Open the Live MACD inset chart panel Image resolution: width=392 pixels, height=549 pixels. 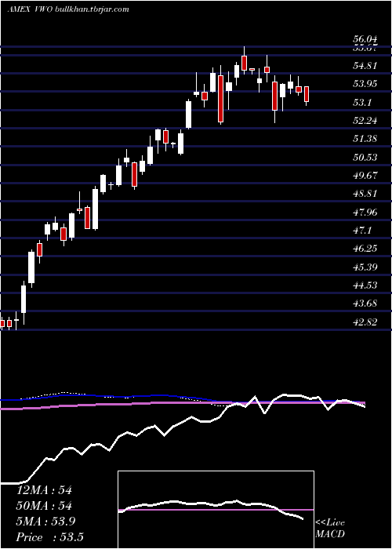click(216, 510)
